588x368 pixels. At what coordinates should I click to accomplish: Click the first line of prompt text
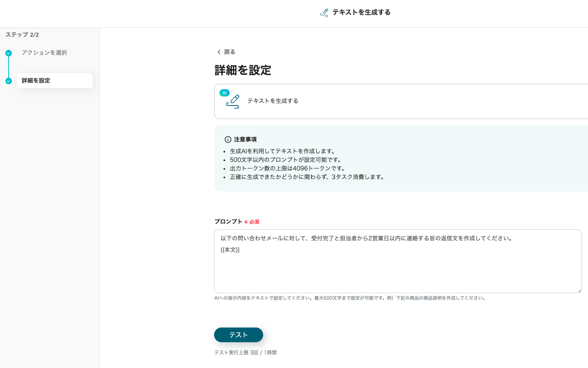tap(366, 238)
